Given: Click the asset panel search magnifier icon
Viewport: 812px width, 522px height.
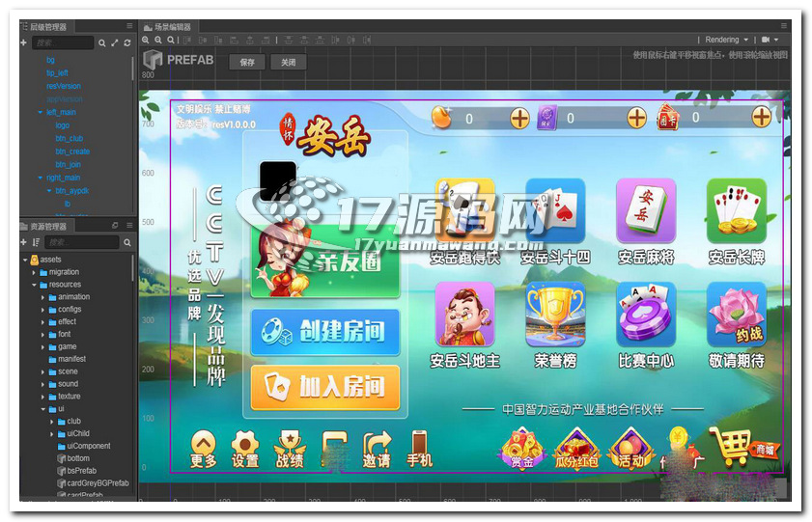Looking at the screenshot, I should pos(127,242).
